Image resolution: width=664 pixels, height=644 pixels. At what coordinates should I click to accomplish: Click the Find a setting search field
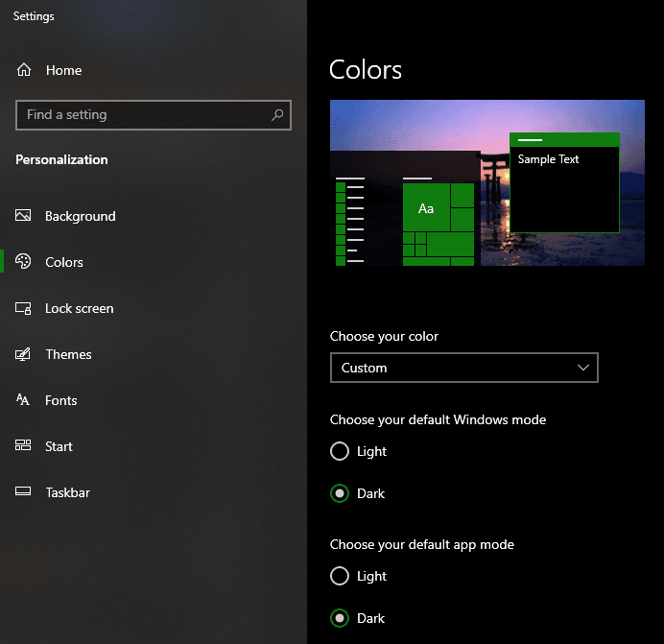point(144,115)
